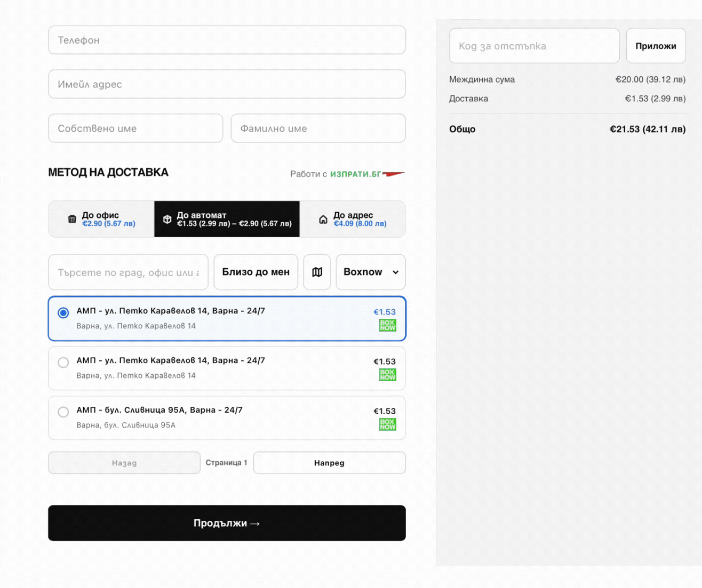
Task: Choose the бул. Сливница 95А locker radio
Action: point(63,412)
